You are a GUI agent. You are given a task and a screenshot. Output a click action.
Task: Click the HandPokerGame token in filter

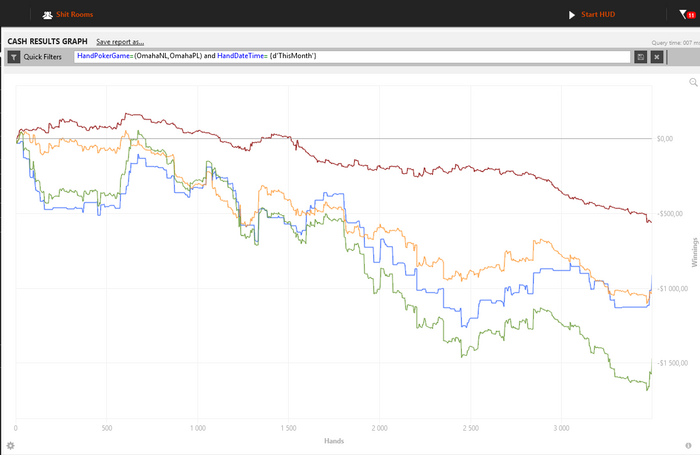click(x=104, y=56)
